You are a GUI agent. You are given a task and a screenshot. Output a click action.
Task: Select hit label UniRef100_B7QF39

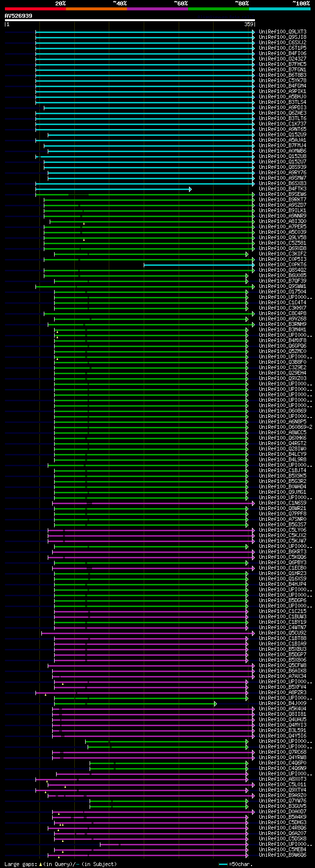pyautogui.click(x=283, y=281)
